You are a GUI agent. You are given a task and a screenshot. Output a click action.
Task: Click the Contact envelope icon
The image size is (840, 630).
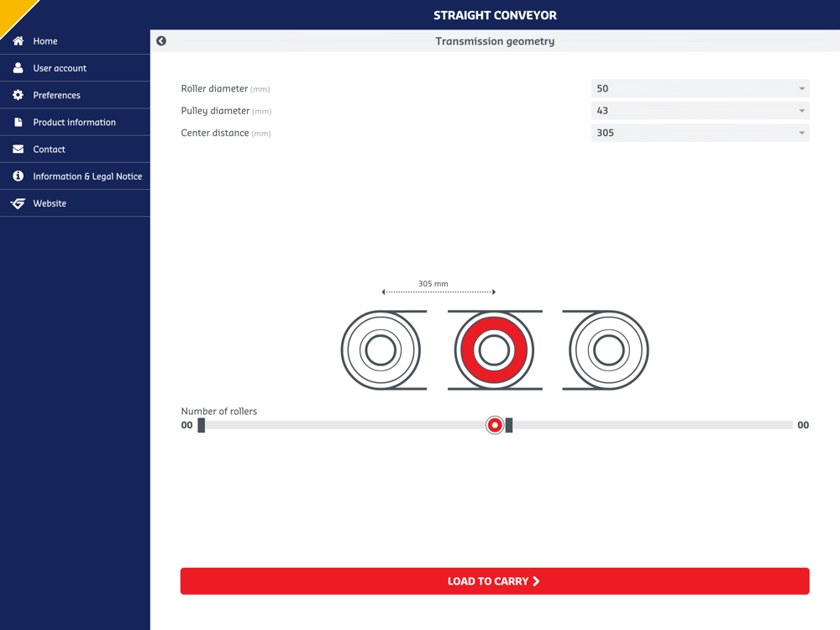click(x=18, y=149)
